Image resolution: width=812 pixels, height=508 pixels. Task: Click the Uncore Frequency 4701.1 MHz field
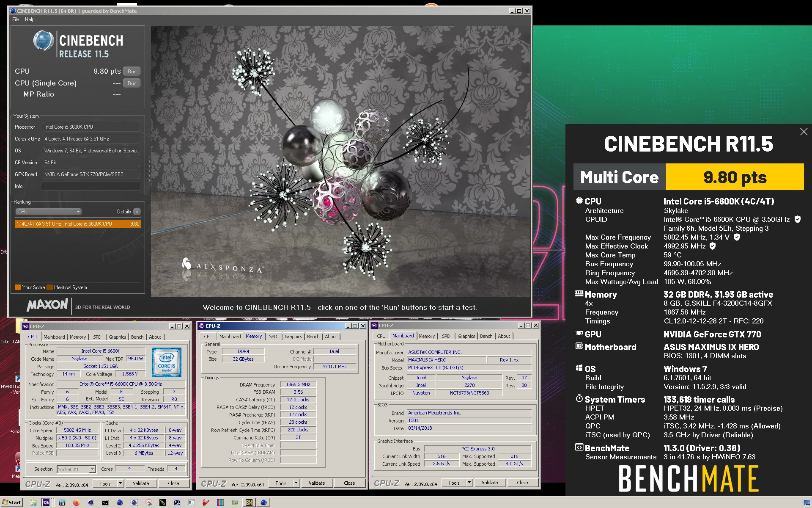[x=334, y=367]
